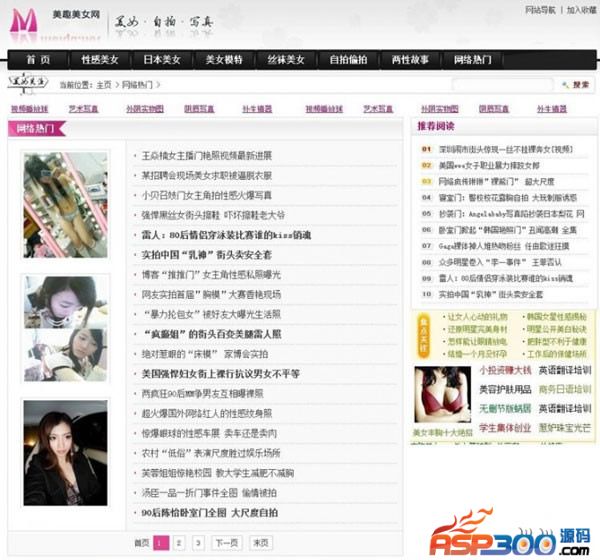Click the 推荐阅读 panel heading

(435, 126)
